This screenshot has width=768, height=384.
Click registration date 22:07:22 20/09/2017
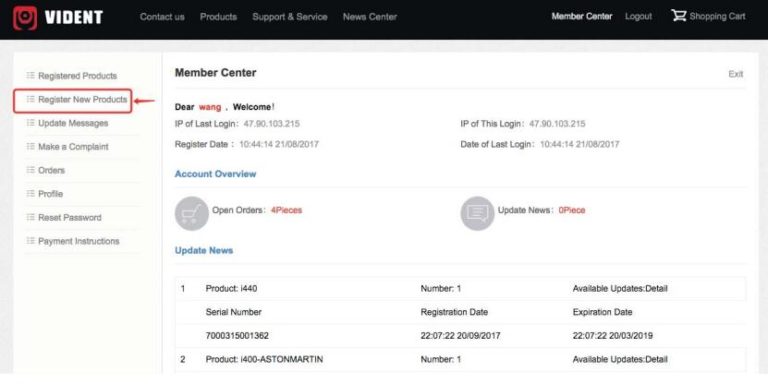(460, 336)
